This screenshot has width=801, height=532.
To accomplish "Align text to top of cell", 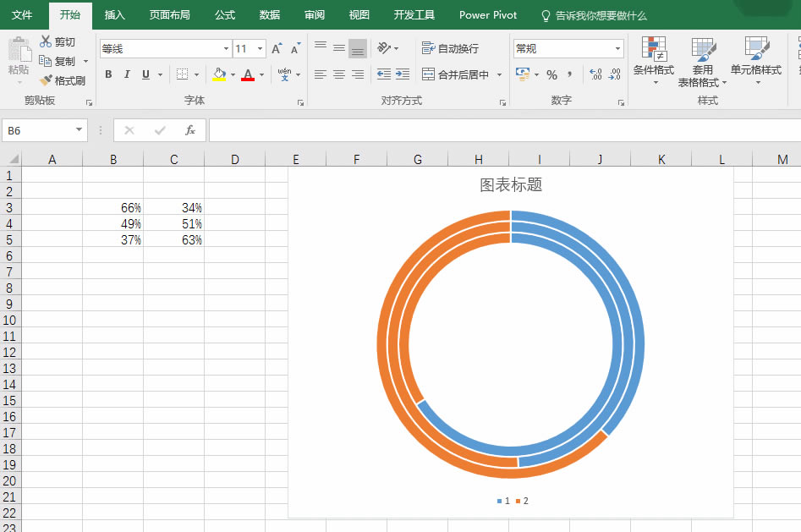I will coord(321,47).
